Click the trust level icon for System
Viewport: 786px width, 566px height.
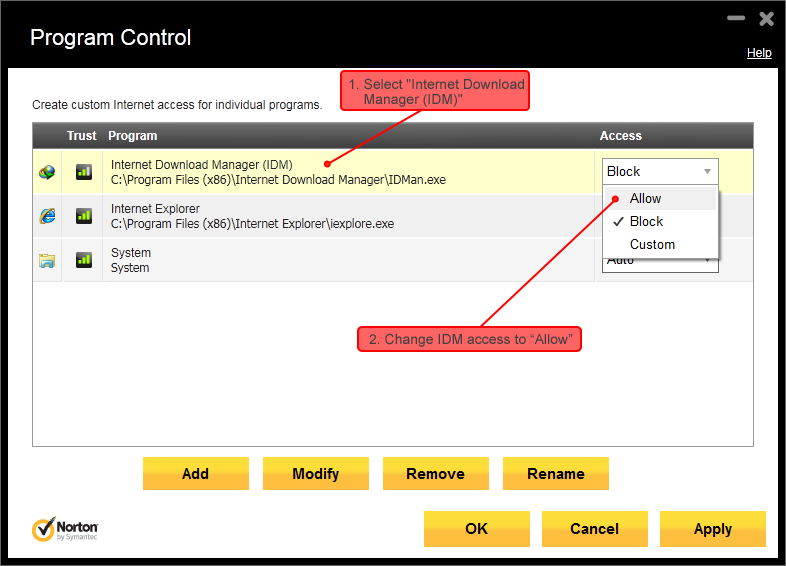coord(84,260)
